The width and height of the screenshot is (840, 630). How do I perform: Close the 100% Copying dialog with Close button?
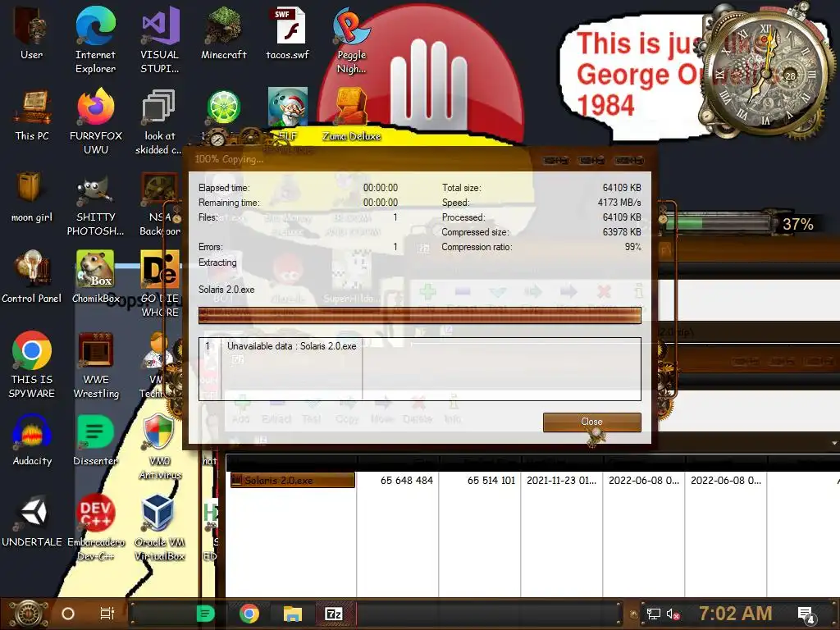591,422
